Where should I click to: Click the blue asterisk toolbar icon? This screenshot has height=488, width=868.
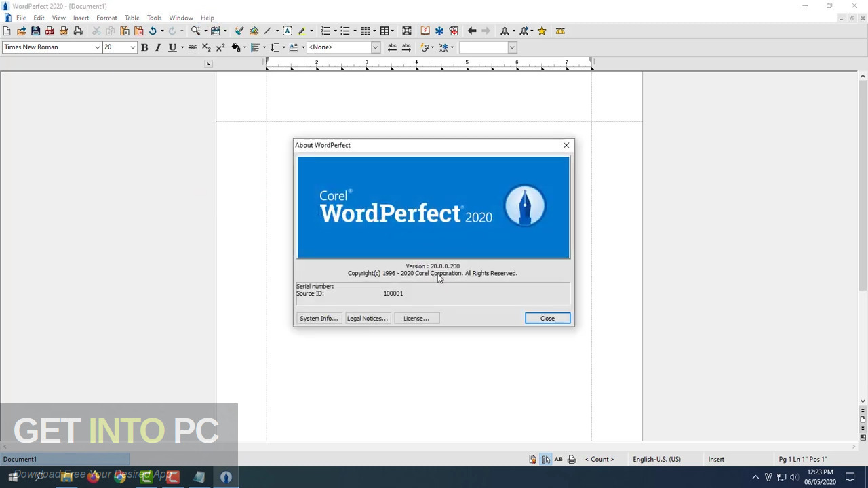coord(439,30)
